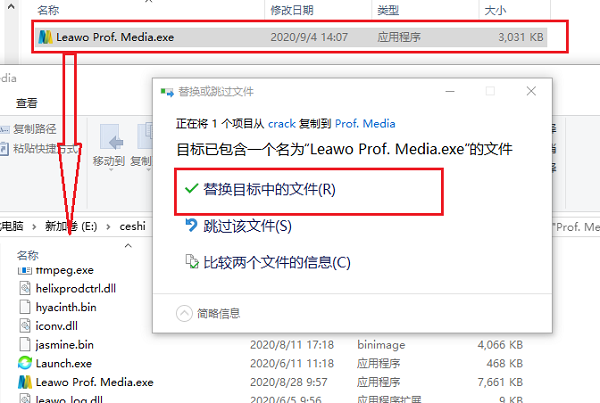The image size is (600, 403).
Task: Expand the chevron after 新加卷 (E:)
Action: tap(109, 227)
